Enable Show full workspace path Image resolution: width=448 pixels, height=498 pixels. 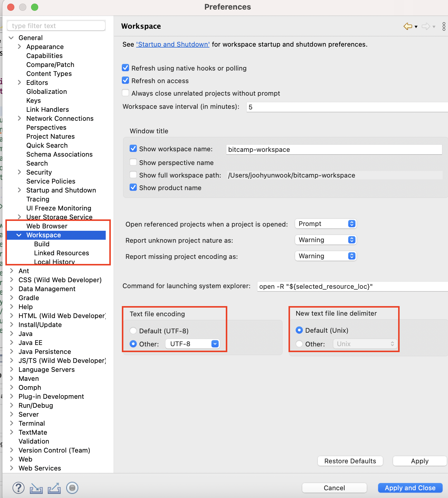(x=133, y=175)
